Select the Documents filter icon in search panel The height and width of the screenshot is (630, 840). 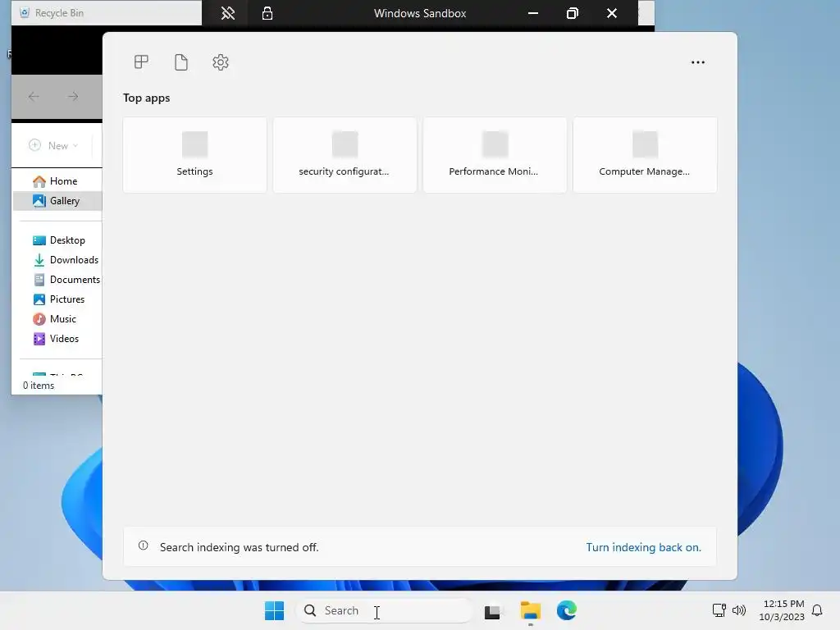click(181, 62)
